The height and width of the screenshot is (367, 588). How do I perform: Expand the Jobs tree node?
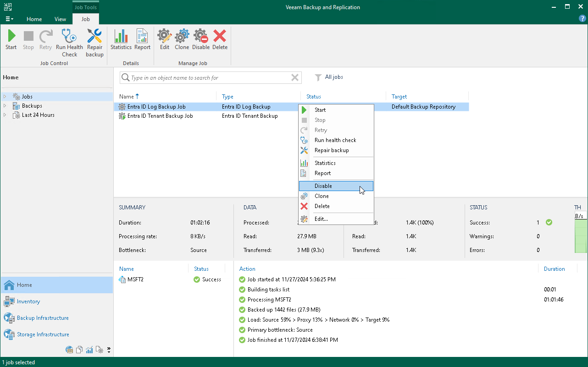5,97
